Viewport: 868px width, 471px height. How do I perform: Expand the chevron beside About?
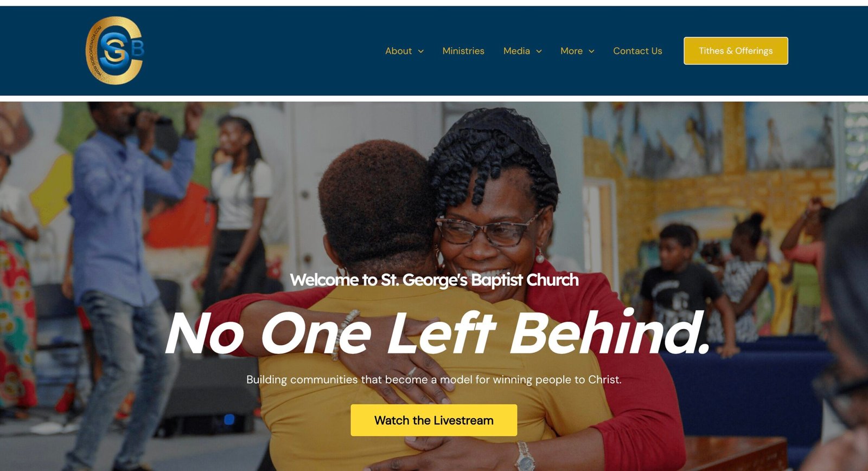point(420,51)
